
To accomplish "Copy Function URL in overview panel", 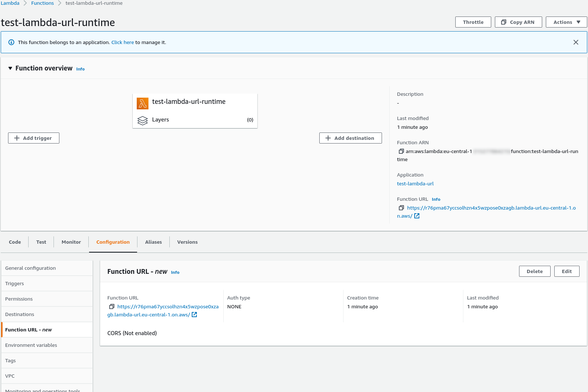I will (x=401, y=208).
